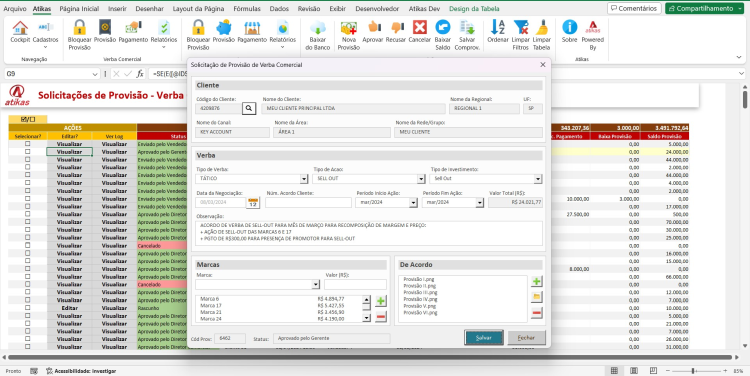Switch to Page Layout view in status bar
Screen dimensions: 750x376
634,371
